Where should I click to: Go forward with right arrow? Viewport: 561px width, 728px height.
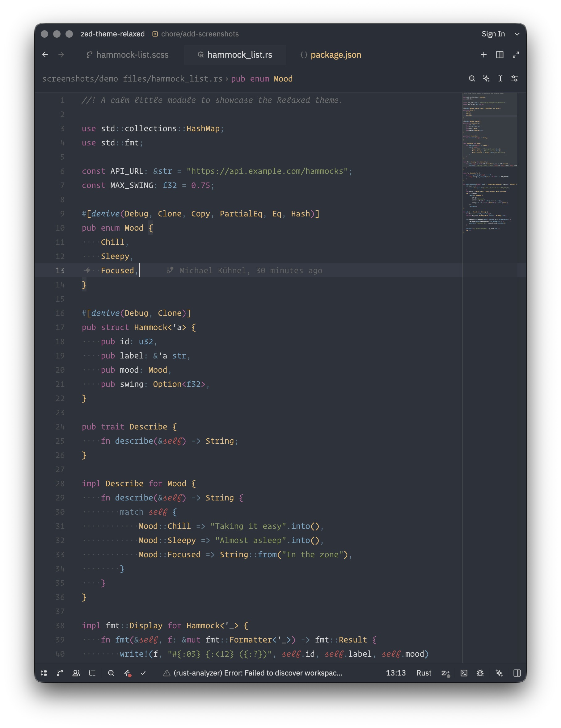(x=61, y=55)
